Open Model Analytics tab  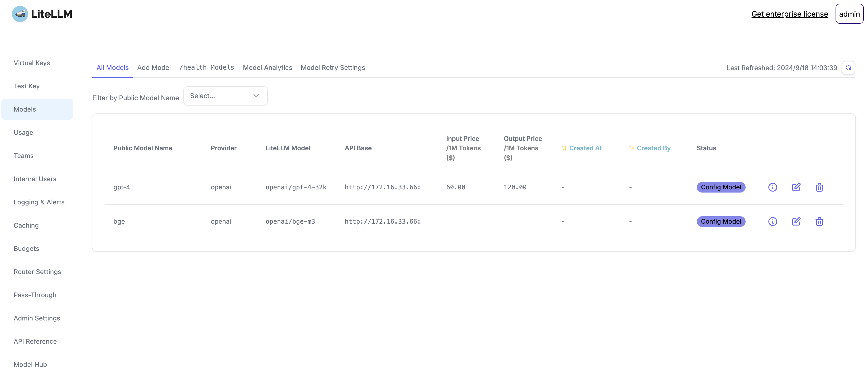click(267, 67)
